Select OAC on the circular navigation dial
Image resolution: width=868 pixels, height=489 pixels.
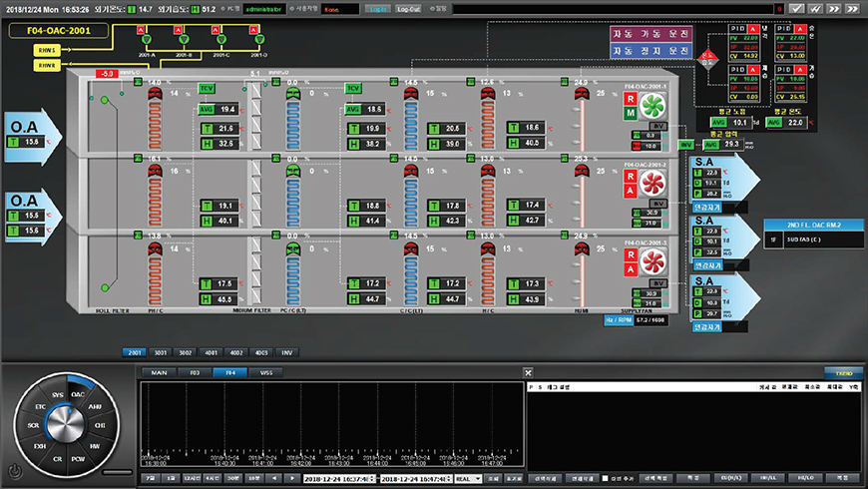(x=77, y=392)
